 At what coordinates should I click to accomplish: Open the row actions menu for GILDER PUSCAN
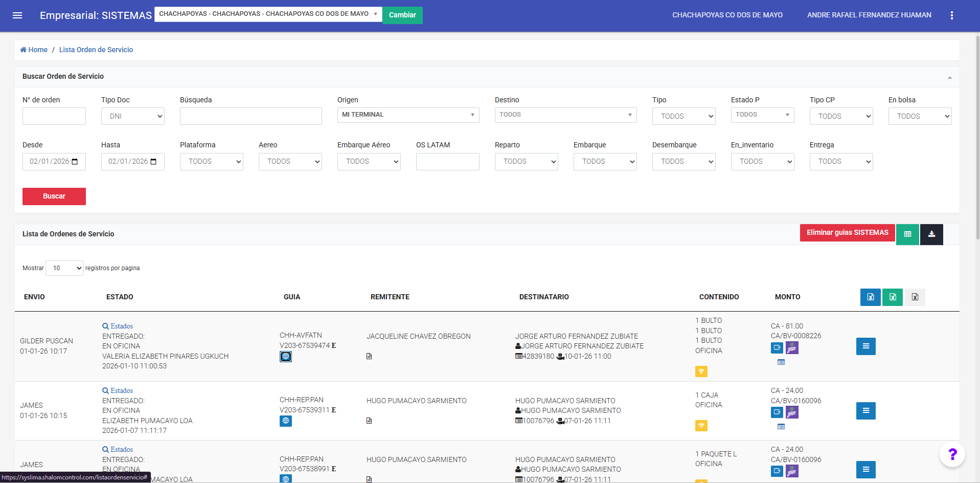(865, 346)
